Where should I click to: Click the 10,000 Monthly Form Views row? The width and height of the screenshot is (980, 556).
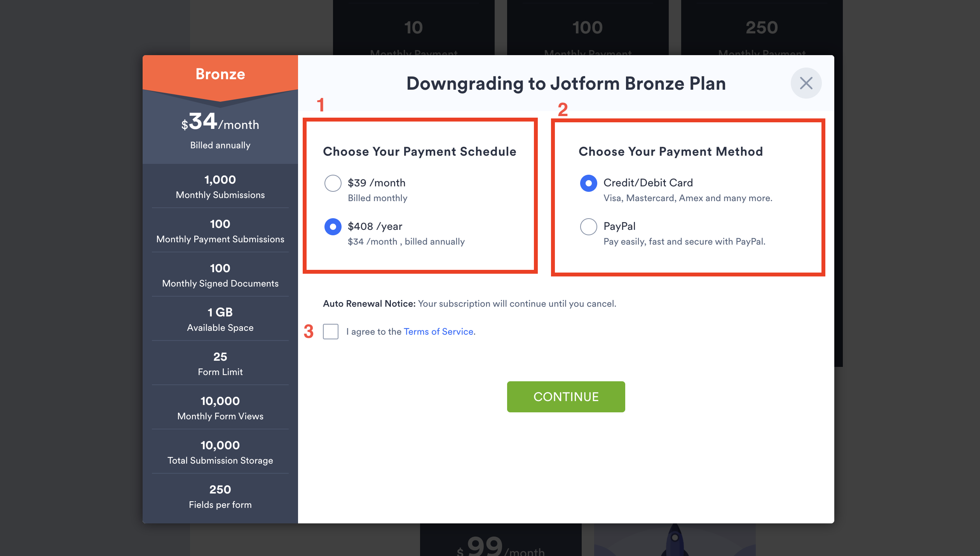pyautogui.click(x=220, y=408)
